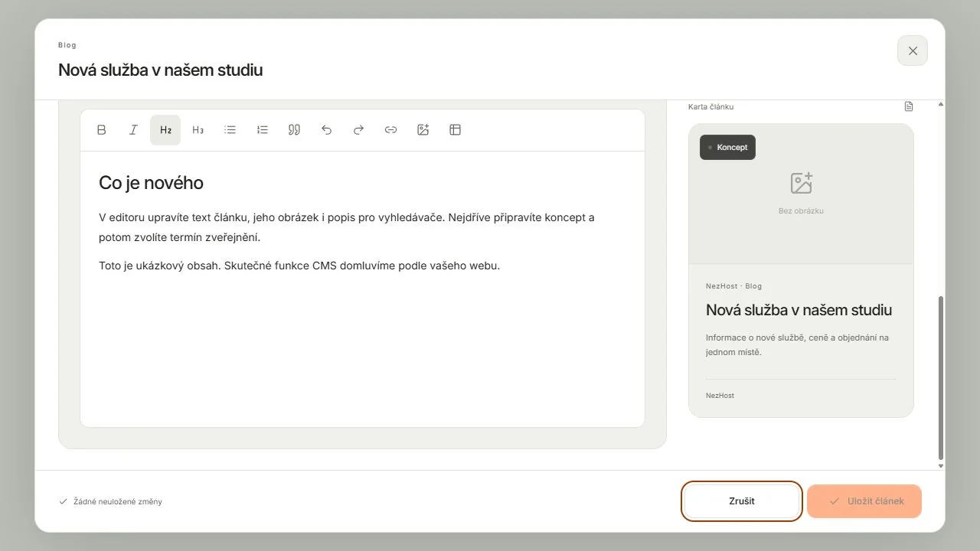Image resolution: width=980 pixels, height=551 pixels.
Task: Click the sidebar scrollbar thumb
Action: pos(941,378)
